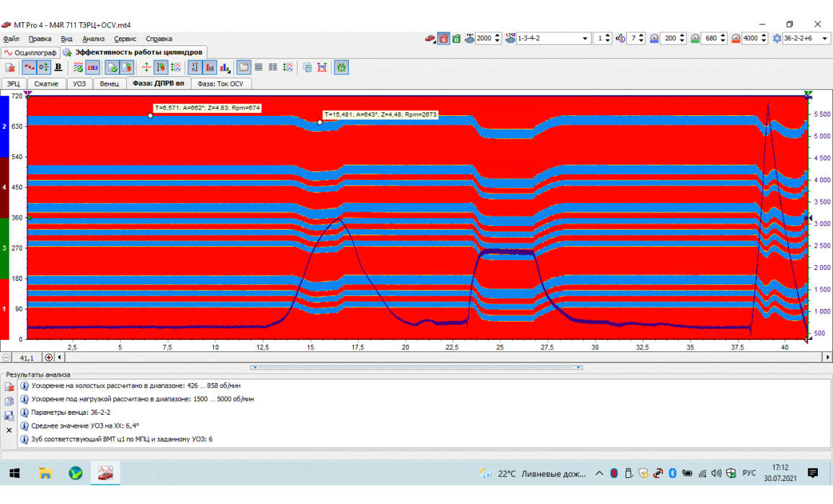Screen dimensions: 833x504
Task: Click the green D fuel canister icon
Action: click(457, 38)
